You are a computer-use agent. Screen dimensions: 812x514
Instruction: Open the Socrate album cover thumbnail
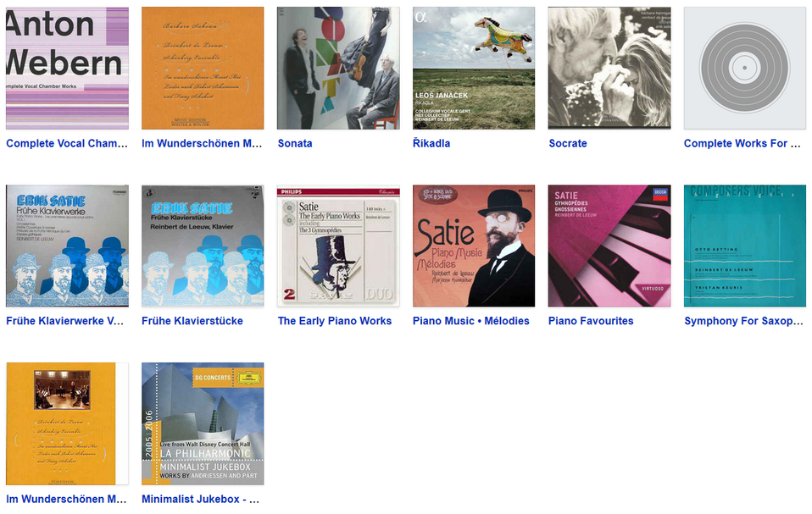[609, 68]
